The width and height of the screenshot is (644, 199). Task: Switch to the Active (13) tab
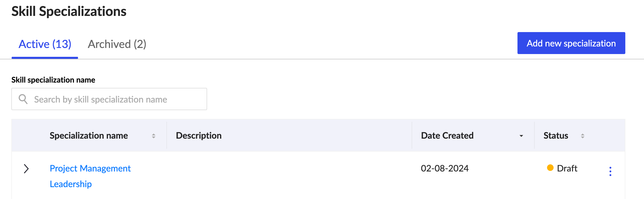[45, 44]
